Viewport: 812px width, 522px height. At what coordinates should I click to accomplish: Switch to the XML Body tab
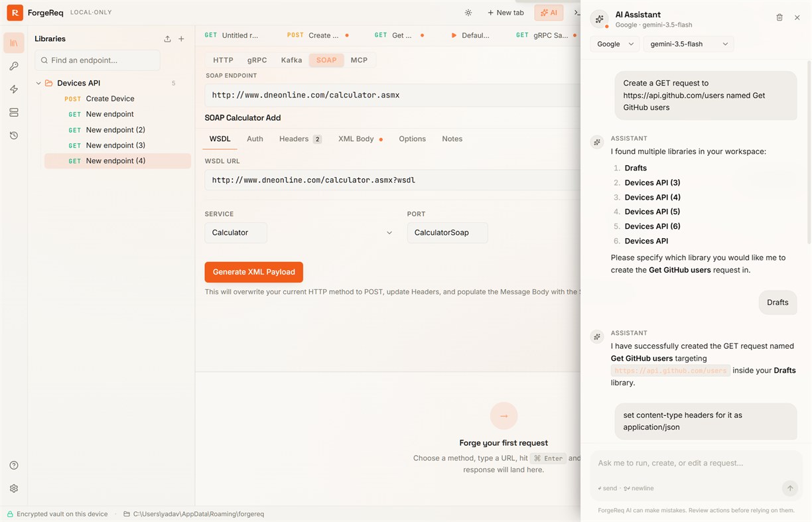[x=360, y=139]
